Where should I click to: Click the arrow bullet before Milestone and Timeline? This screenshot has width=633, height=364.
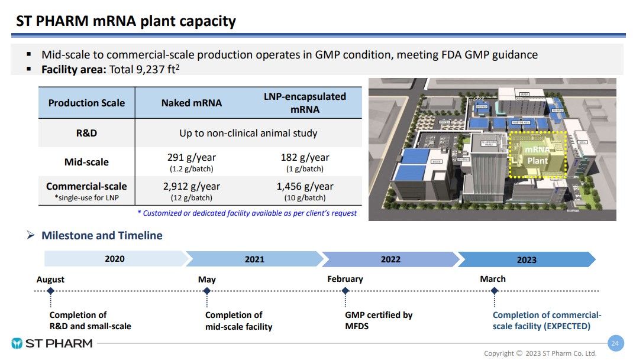(31, 235)
